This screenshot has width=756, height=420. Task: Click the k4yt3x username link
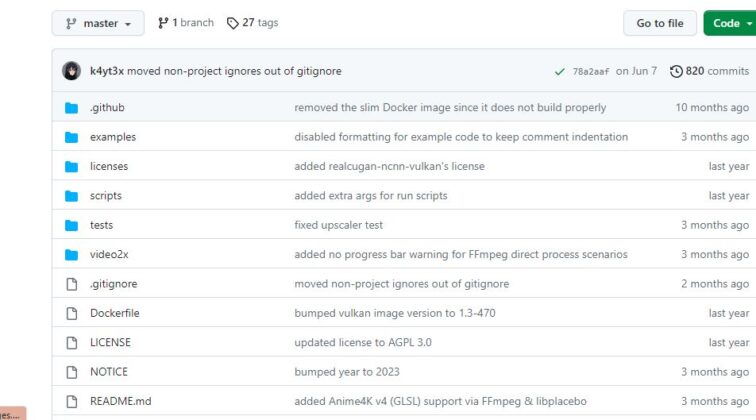click(107, 71)
